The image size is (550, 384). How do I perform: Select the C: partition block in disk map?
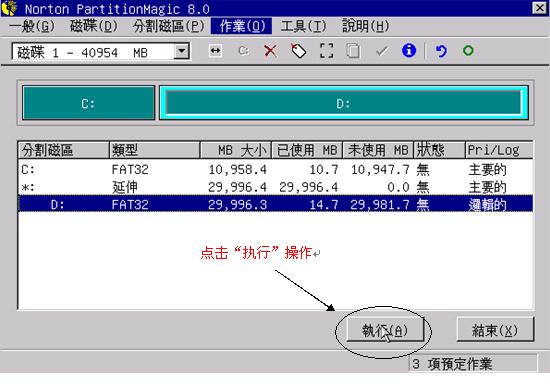tap(88, 103)
